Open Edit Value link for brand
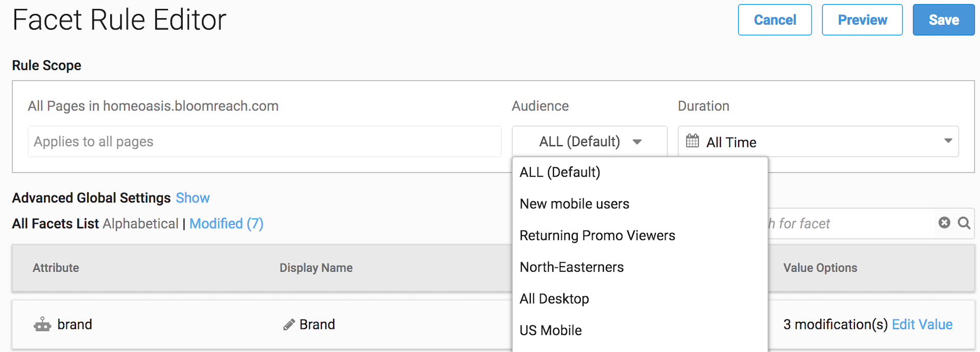The width and height of the screenshot is (980, 352). [922, 324]
